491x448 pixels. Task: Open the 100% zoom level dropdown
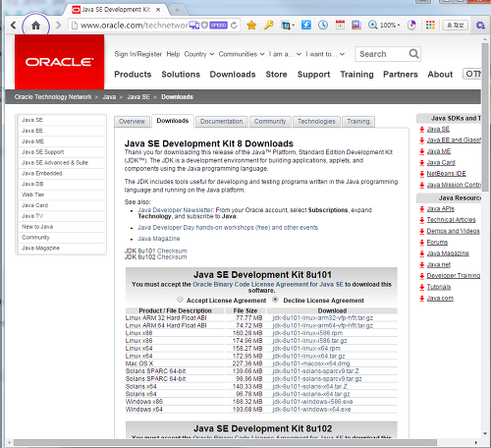pyautogui.click(x=390, y=26)
